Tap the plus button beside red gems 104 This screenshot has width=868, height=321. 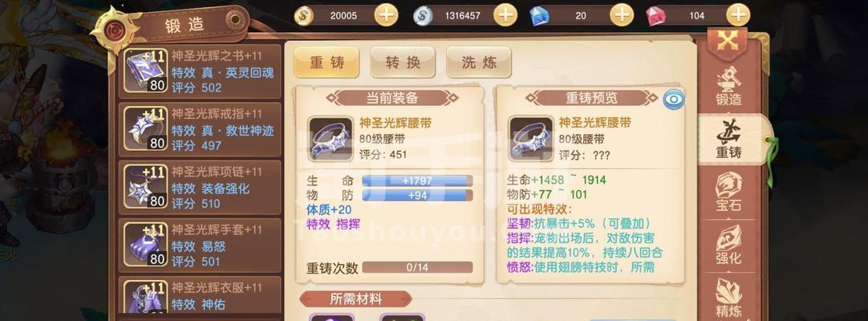tap(738, 15)
